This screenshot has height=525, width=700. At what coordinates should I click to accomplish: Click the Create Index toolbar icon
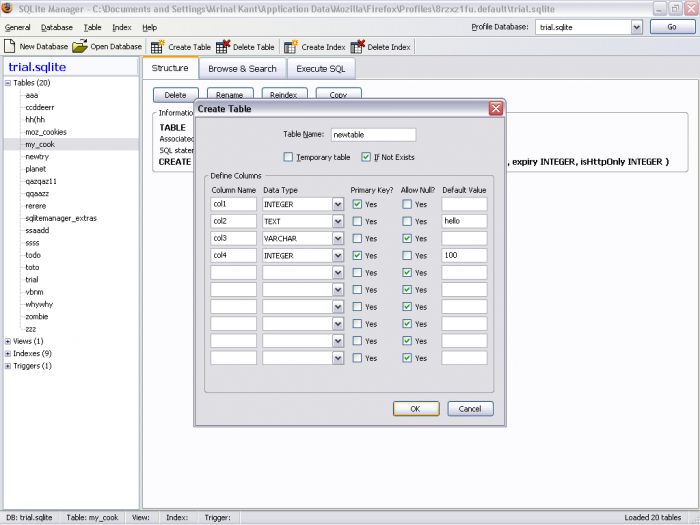(x=291, y=46)
